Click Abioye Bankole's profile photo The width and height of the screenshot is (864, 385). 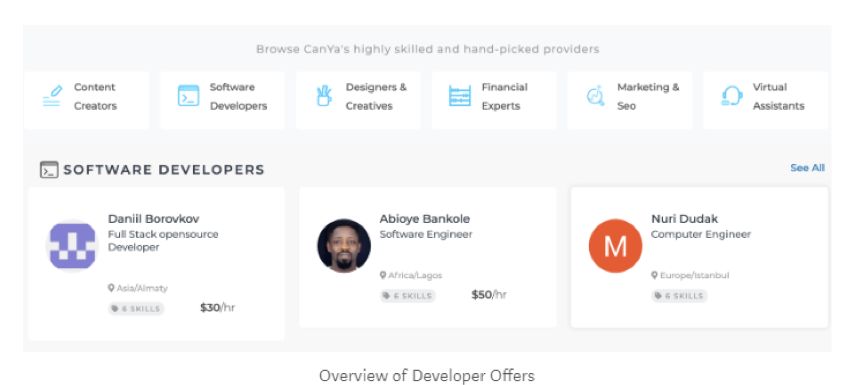(x=344, y=246)
